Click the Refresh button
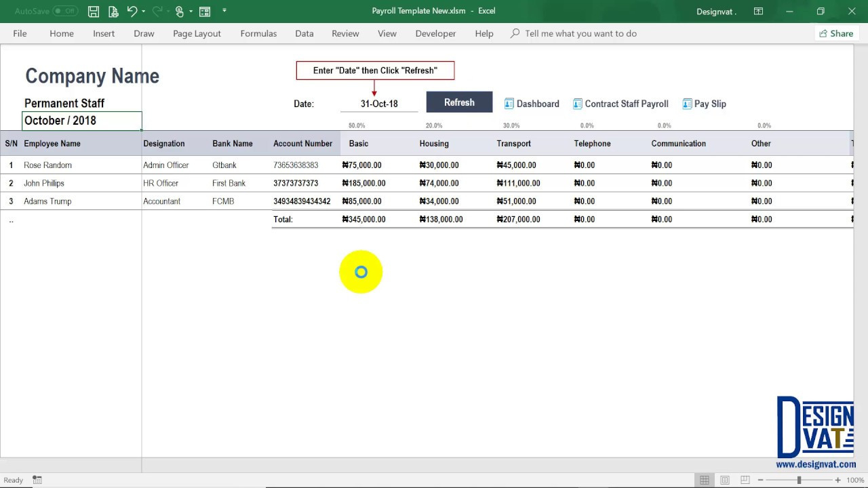Image resolution: width=868 pixels, height=488 pixels. [x=459, y=102]
